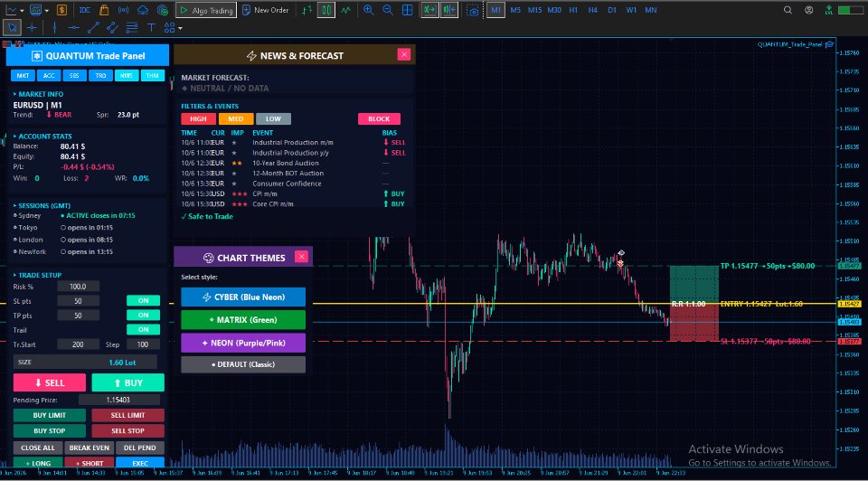The height and width of the screenshot is (481, 868).
Task: Toggle the Algo Trading button
Action: (x=206, y=10)
